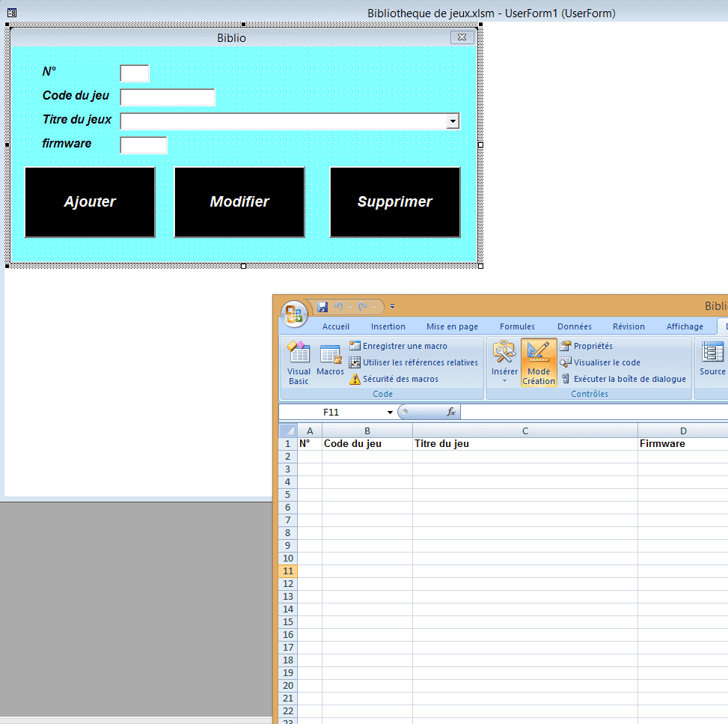Click the Select All corner in Excel
Screen dimensions: 728x724
(288, 431)
